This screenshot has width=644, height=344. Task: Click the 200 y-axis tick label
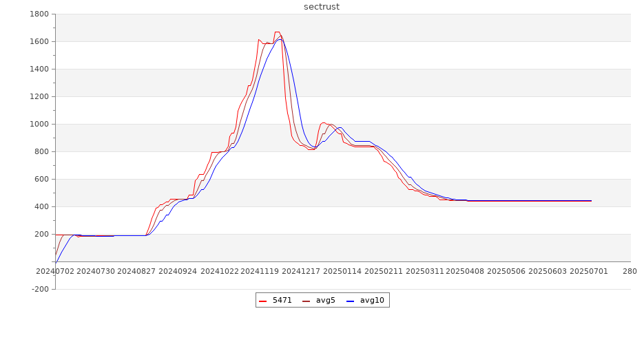(x=42, y=235)
